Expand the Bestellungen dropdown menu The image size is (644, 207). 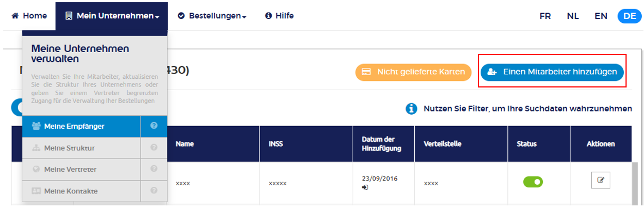tap(212, 16)
